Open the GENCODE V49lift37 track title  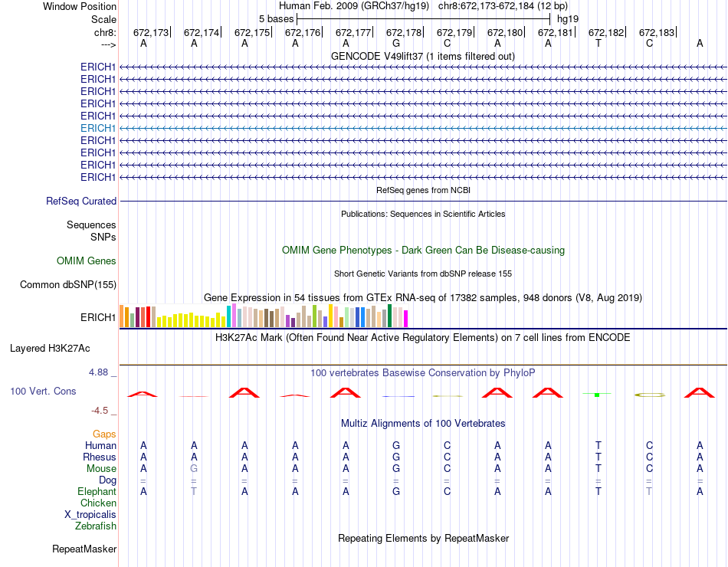pos(423,56)
